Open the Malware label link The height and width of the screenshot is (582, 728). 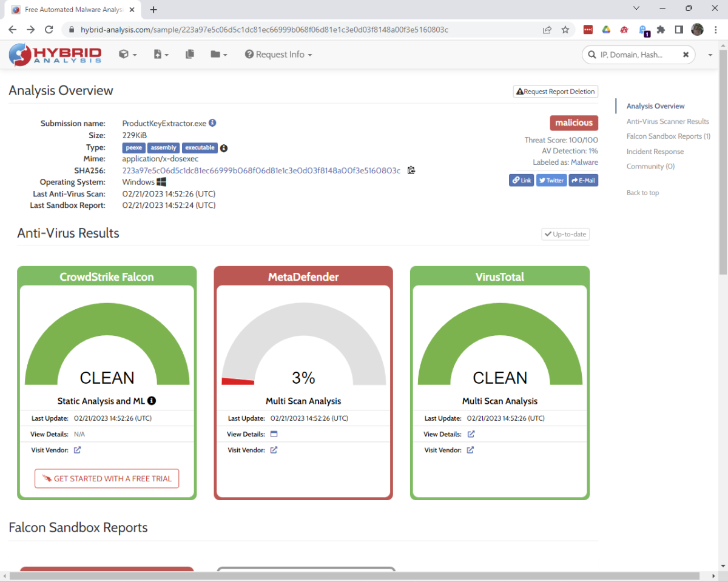pyautogui.click(x=584, y=162)
